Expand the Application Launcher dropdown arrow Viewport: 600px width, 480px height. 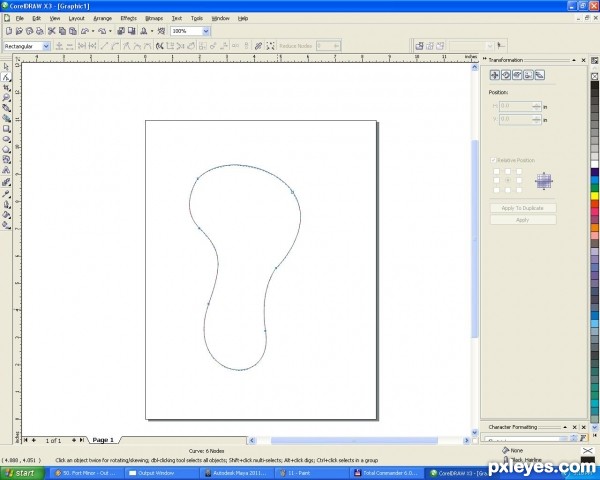point(152,31)
